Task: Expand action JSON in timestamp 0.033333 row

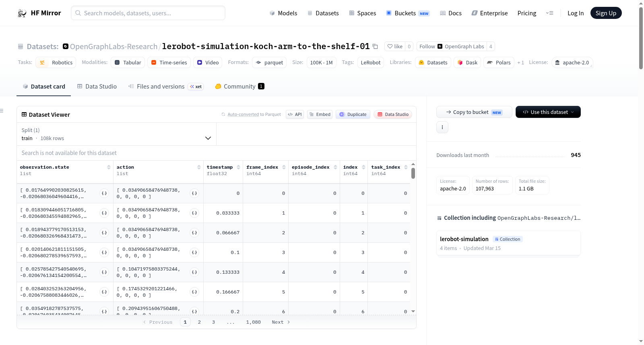Action: 194,213
